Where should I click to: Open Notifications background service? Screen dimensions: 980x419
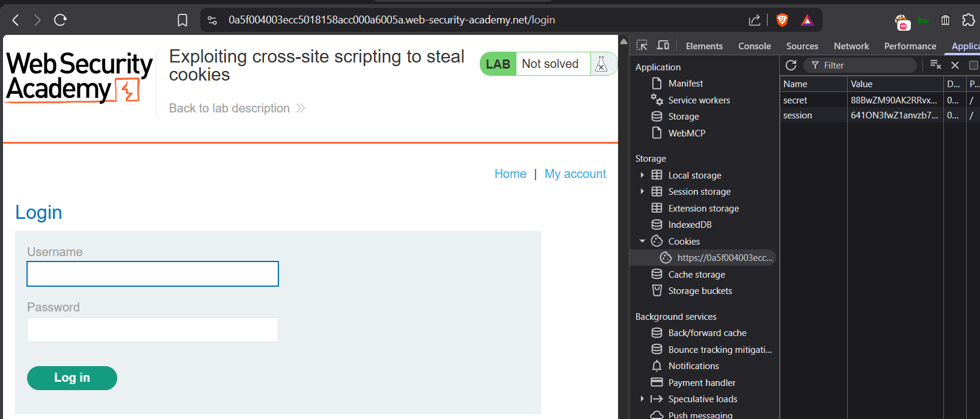point(693,365)
